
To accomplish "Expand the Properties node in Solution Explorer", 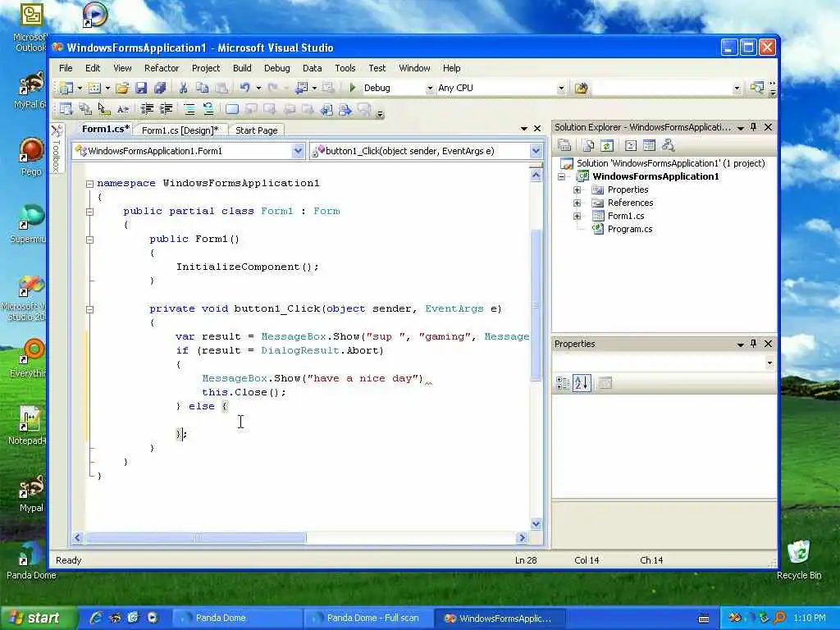I will [x=577, y=189].
